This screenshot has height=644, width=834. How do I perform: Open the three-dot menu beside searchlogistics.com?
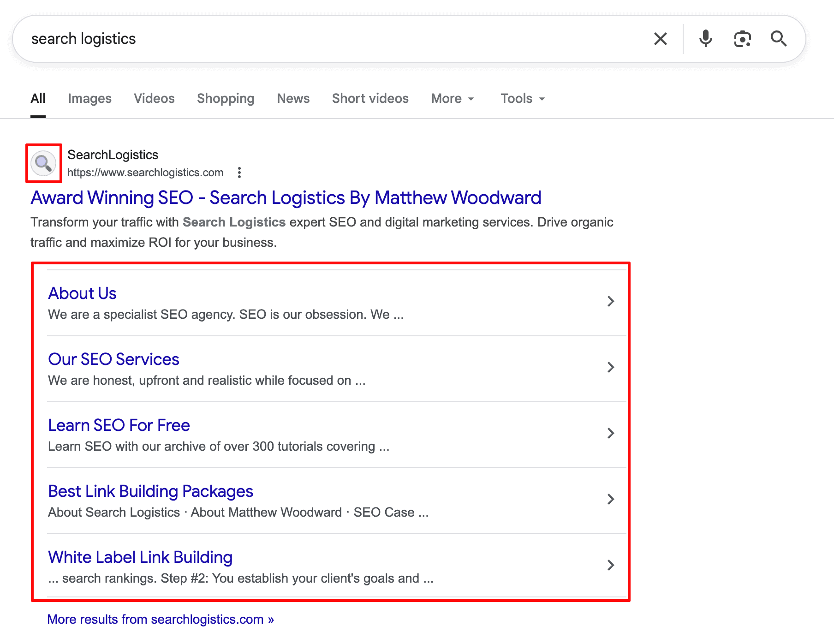(x=239, y=173)
